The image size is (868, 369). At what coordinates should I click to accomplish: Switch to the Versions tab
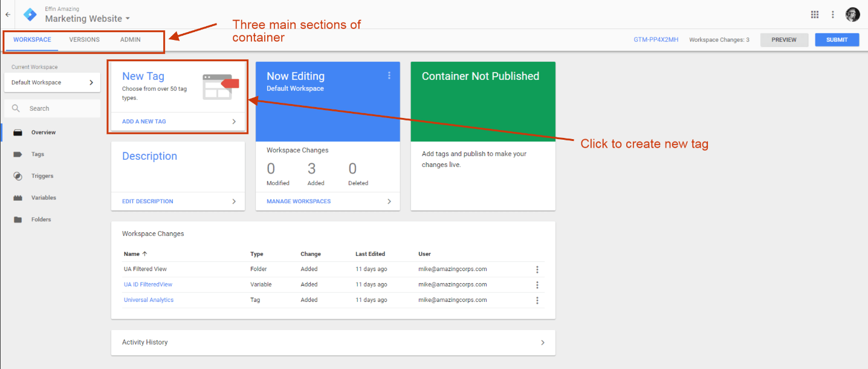point(84,39)
